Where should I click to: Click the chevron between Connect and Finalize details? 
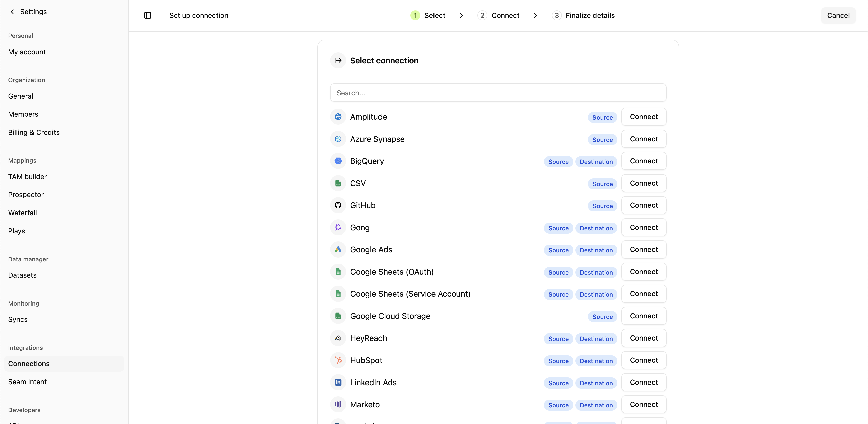pos(535,15)
